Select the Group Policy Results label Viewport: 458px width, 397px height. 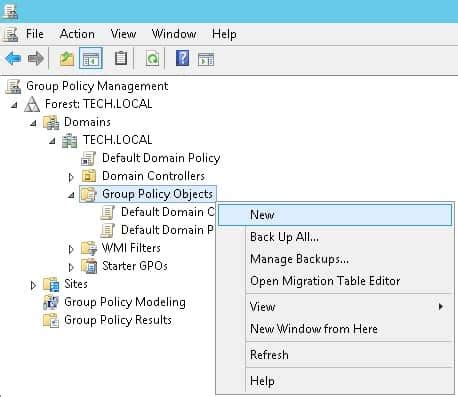click(x=118, y=320)
